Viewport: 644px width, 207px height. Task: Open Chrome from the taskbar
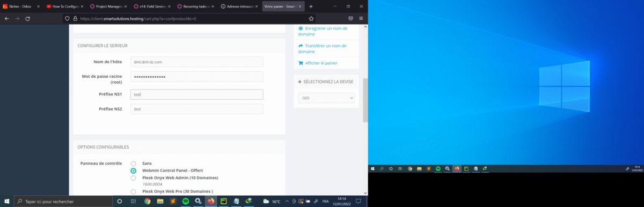tap(147, 201)
